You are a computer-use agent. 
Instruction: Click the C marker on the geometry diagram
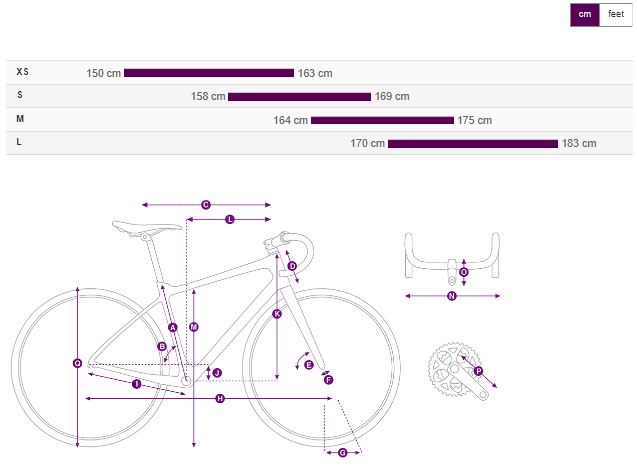point(206,205)
